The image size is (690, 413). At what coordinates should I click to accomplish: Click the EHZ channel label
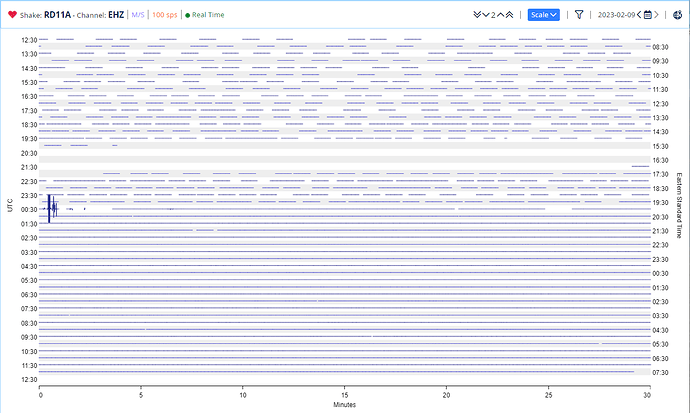click(116, 15)
